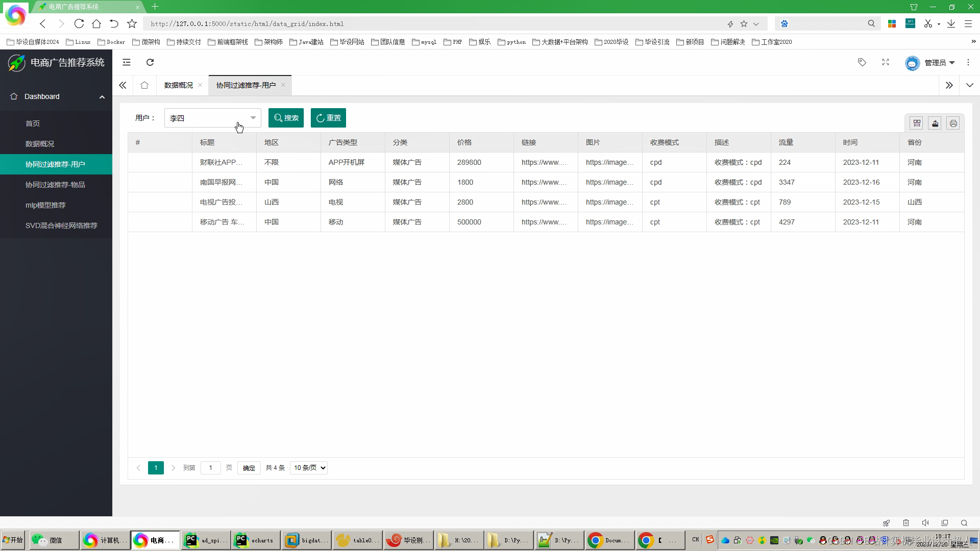Go to the home tab icon
Screen dimensions: 980x551
point(144,85)
